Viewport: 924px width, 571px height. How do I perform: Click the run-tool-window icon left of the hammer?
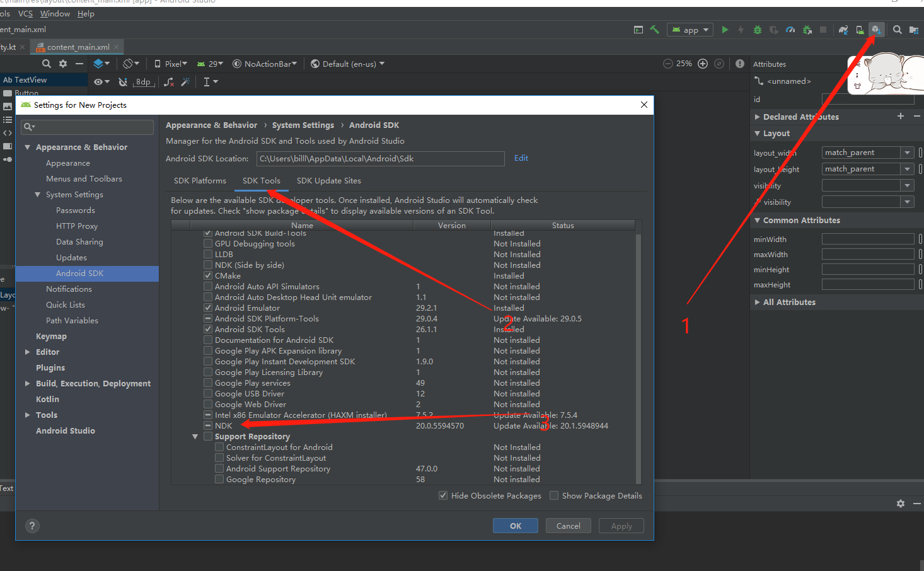(x=638, y=30)
